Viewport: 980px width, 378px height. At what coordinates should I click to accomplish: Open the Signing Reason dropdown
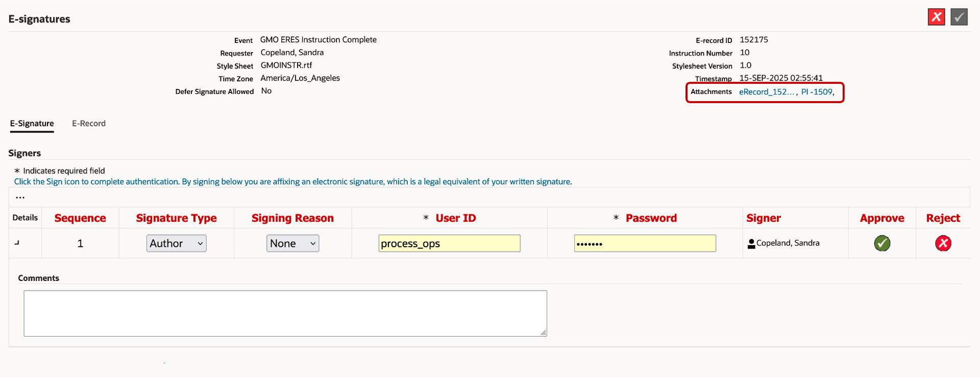(x=292, y=243)
